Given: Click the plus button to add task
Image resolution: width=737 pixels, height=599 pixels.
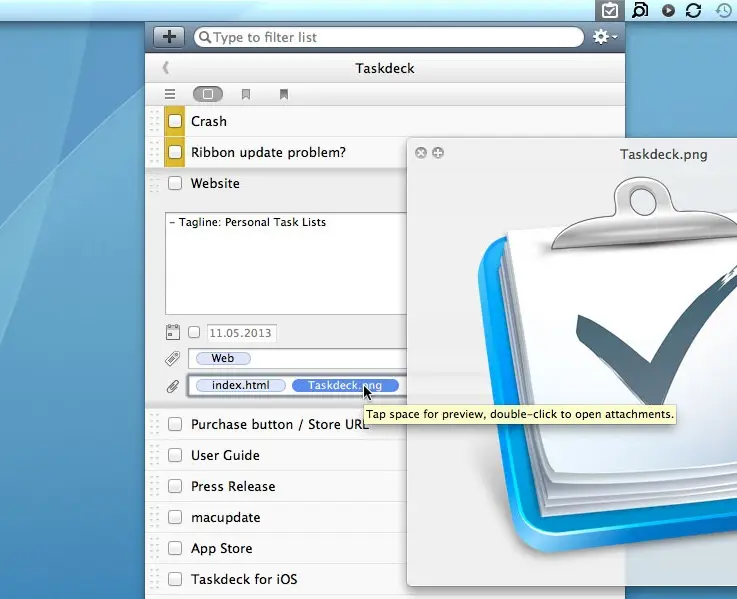Looking at the screenshot, I should point(169,37).
